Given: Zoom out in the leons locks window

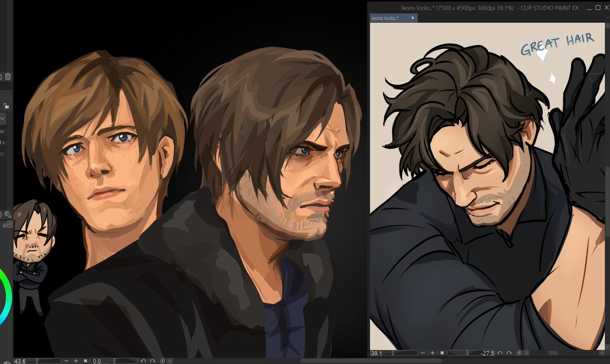Looking at the screenshot, I should [x=423, y=353].
